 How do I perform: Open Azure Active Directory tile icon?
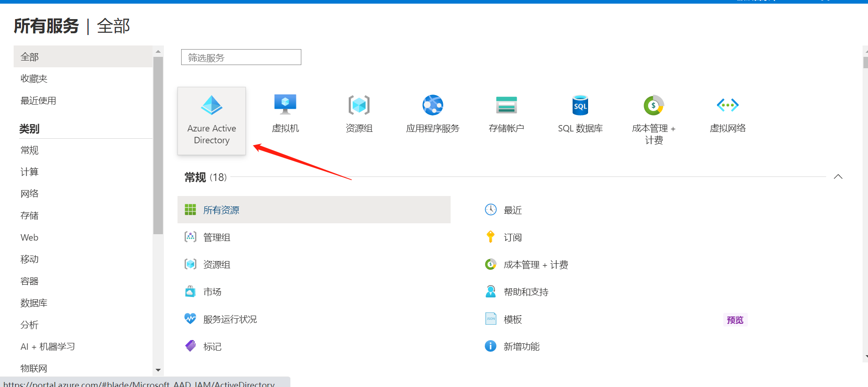click(x=212, y=106)
